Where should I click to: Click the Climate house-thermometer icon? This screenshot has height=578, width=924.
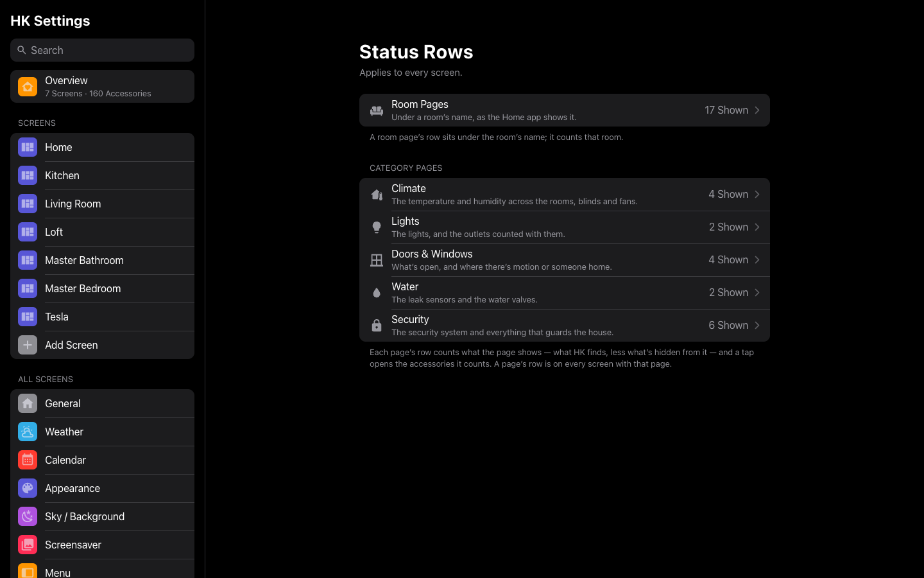(377, 195)
